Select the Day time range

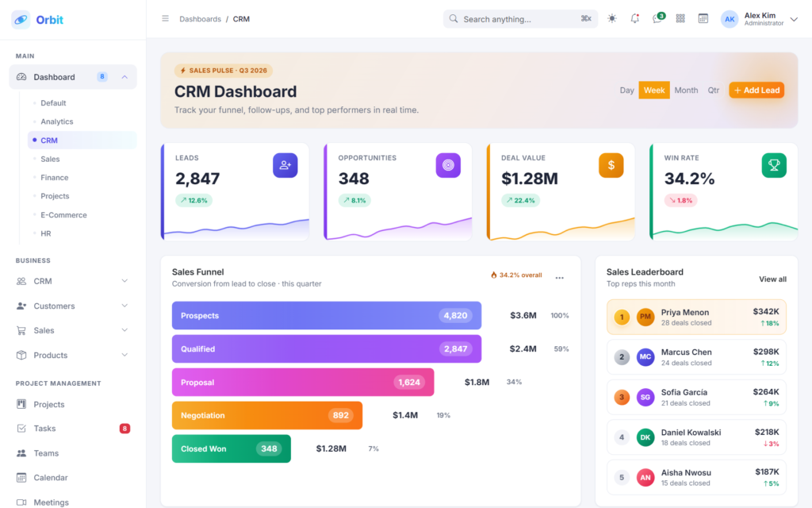[626, 90]
